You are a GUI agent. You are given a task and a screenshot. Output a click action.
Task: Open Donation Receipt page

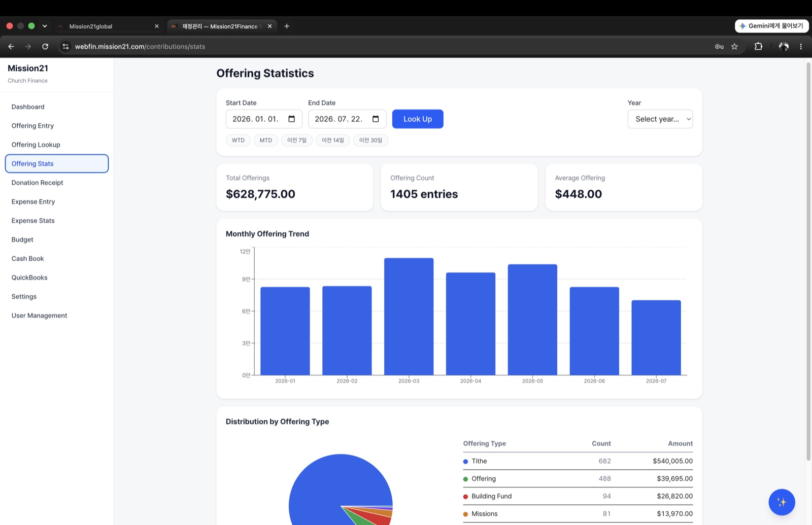point(37,183)
